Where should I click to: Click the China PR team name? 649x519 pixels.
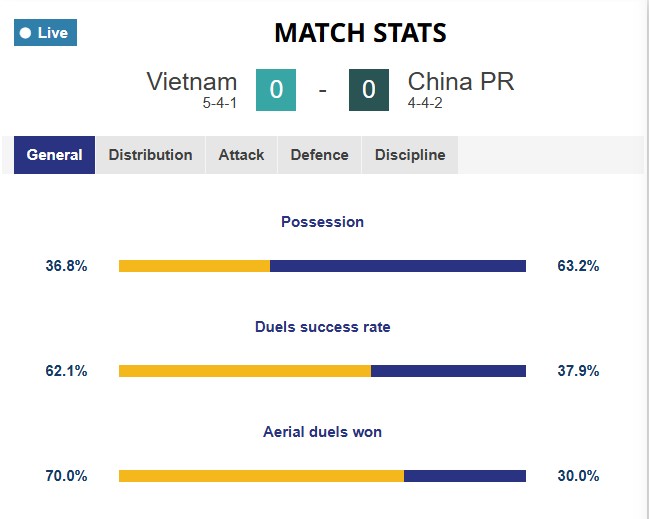461,81
